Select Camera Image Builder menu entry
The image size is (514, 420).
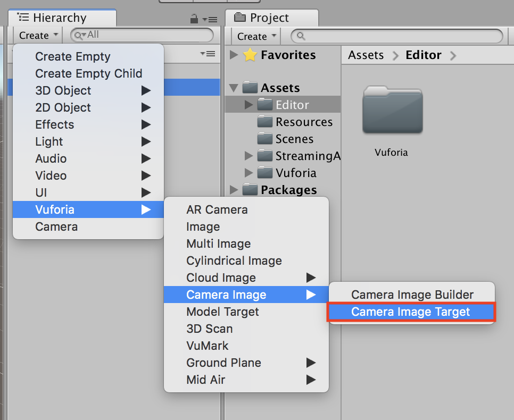[x=412, y=295]
